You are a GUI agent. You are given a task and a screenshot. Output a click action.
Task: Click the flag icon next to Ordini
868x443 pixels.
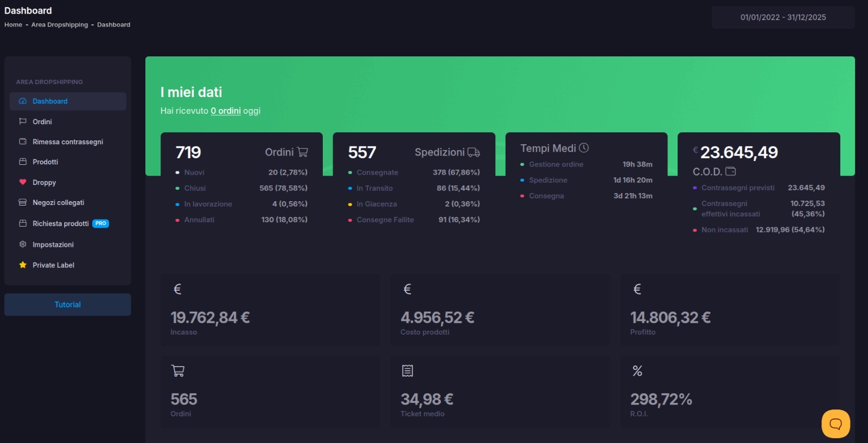(x=23, y=121)
